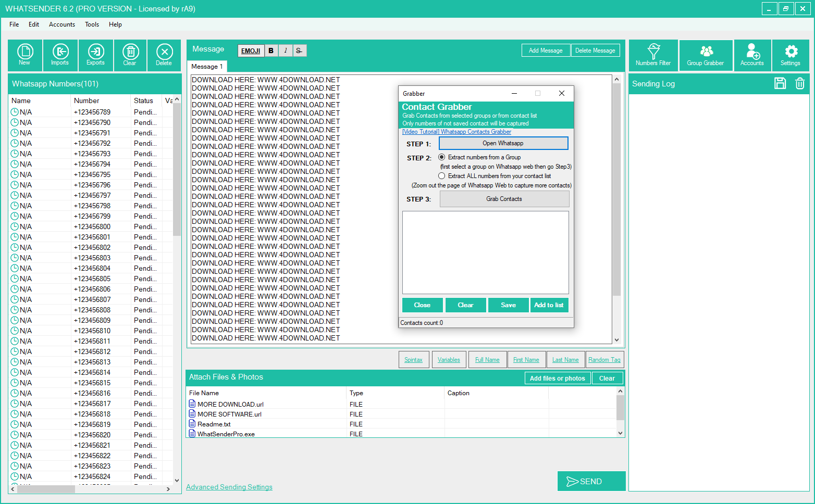Click the New toolbar icon

pyautogui.click(x=25, y=55)
